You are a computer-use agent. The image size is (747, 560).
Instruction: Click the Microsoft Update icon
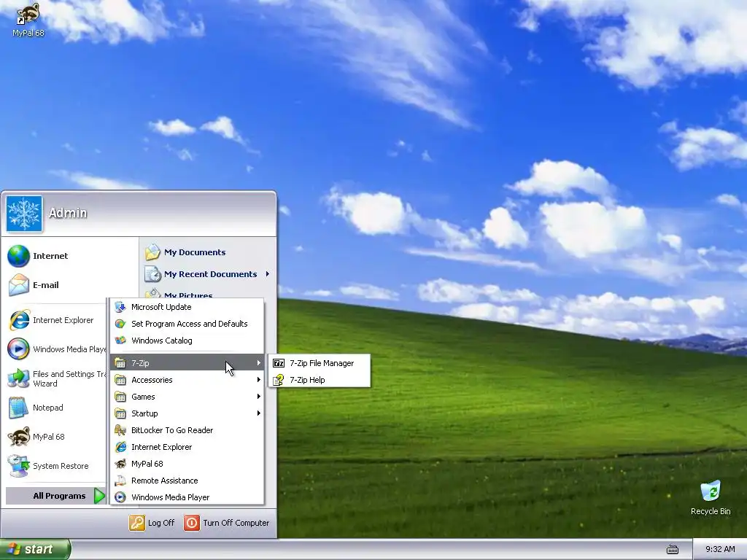(120, 307)
